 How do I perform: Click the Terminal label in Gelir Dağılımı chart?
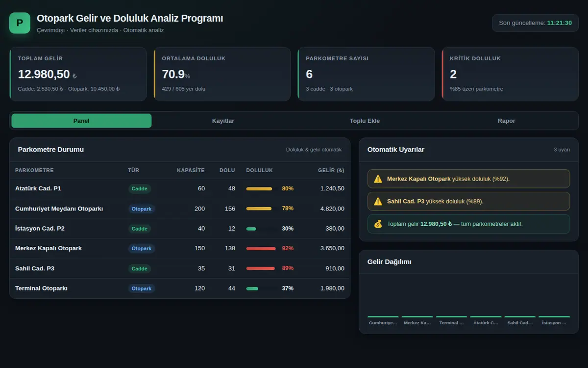point(451,323)
